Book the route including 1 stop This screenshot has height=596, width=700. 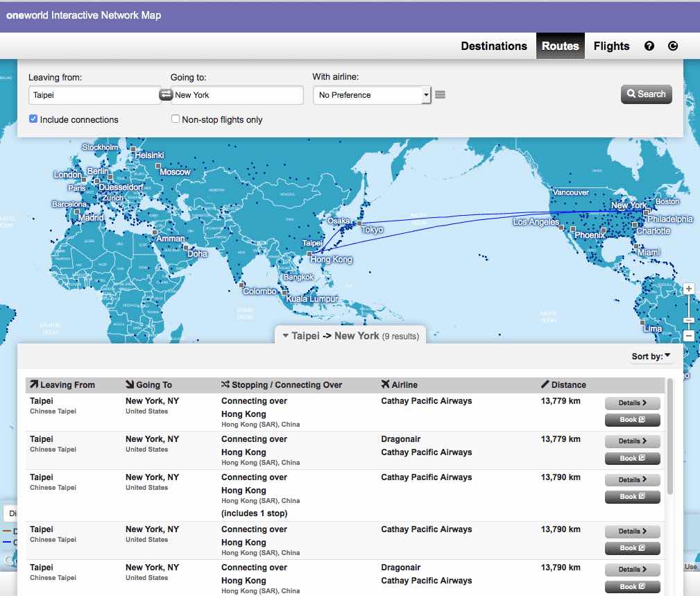632,497
